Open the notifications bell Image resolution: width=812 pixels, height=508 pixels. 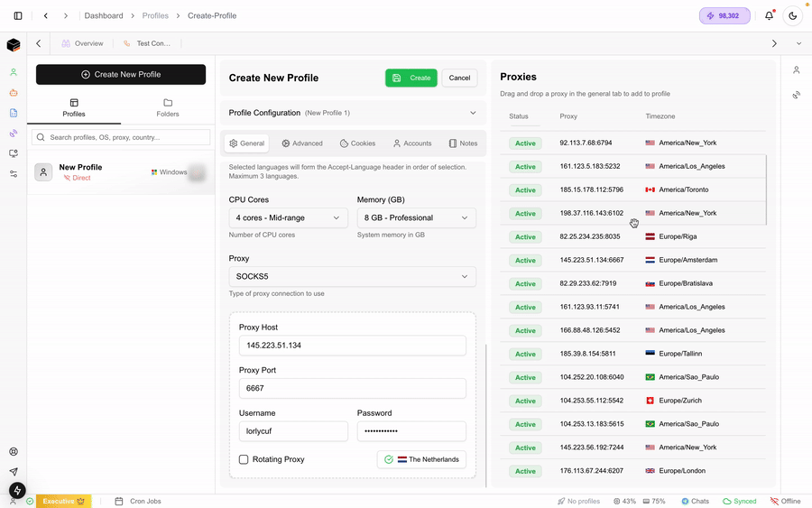point(769,15)
